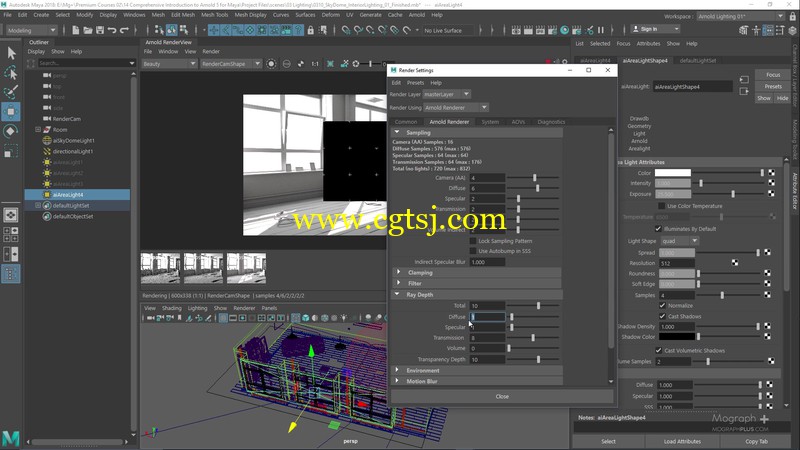800x450 pixels.
Task: Expand the Environment section
Action: [398, 370]
